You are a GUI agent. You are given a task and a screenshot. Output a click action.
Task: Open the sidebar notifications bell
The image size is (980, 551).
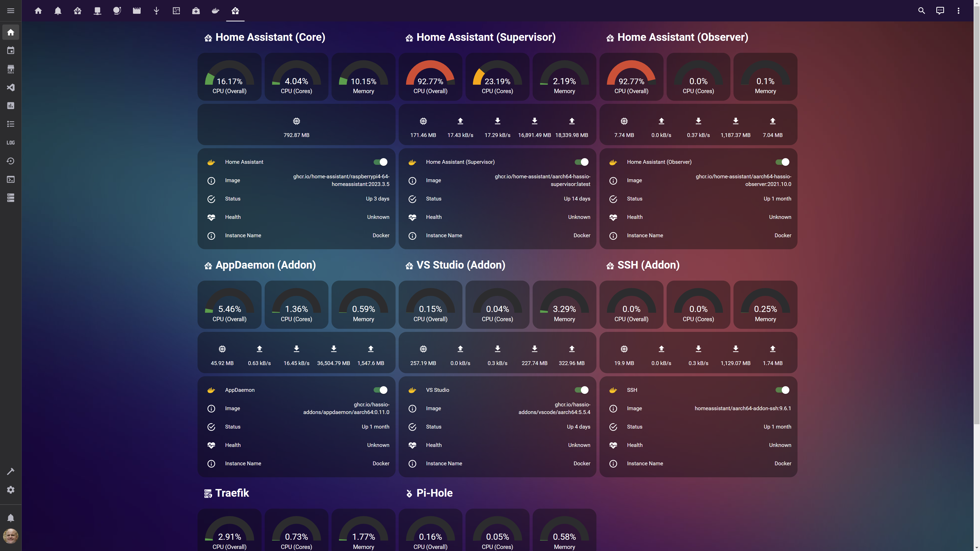click(x=11, y=518)
